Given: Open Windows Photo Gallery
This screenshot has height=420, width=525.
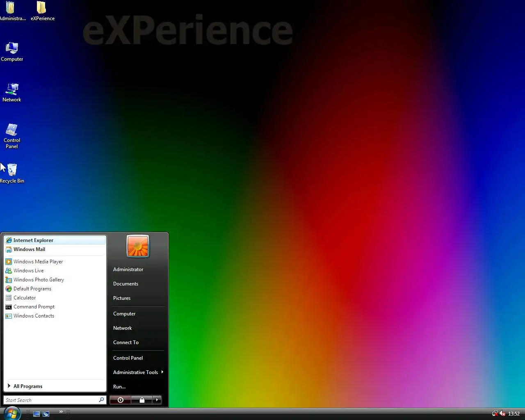Looking at the screenshot, I should [x=55, y=280].
